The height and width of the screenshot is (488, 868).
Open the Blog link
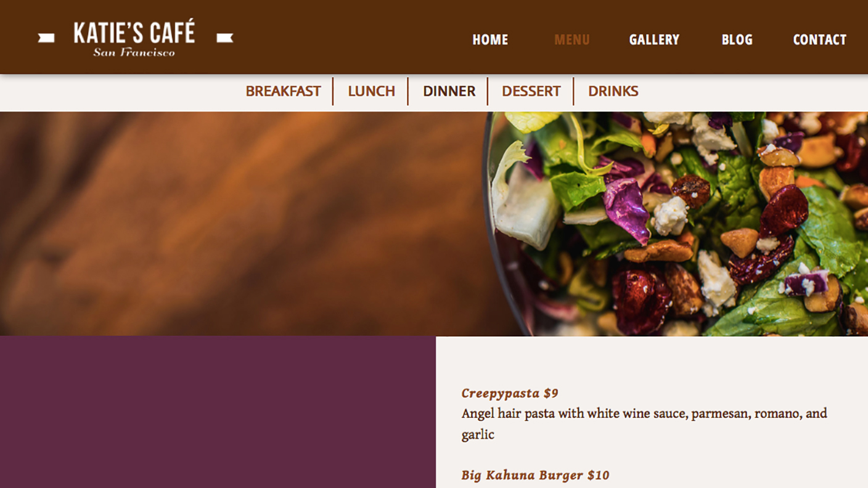[737, 39]
